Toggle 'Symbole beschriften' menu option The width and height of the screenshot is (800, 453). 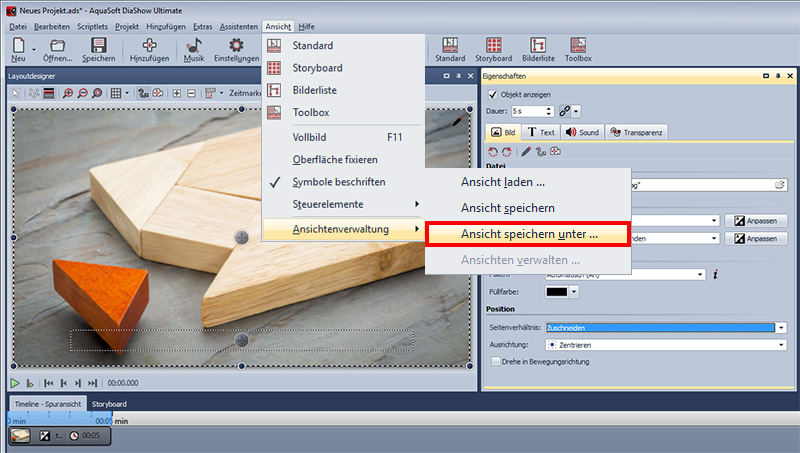pyautogui.click(x=338, y=182)
